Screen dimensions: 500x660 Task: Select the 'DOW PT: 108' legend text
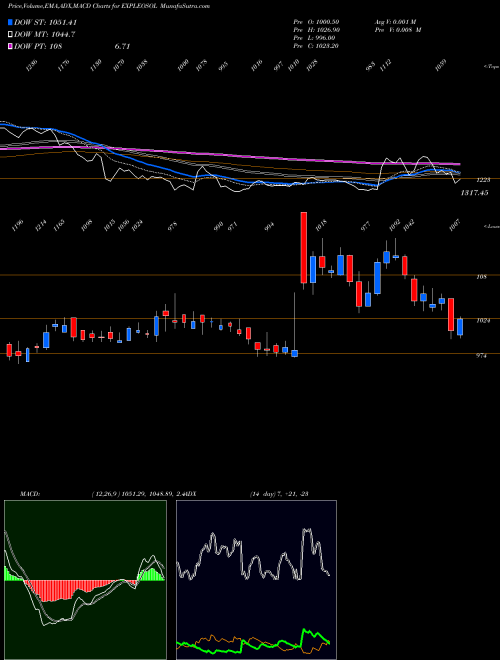[38, 46]
